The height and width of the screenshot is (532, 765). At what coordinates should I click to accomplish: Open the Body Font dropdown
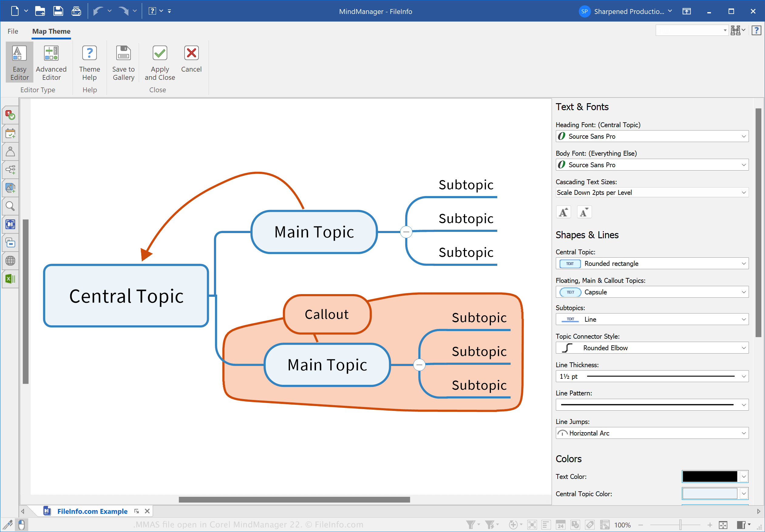652,164
